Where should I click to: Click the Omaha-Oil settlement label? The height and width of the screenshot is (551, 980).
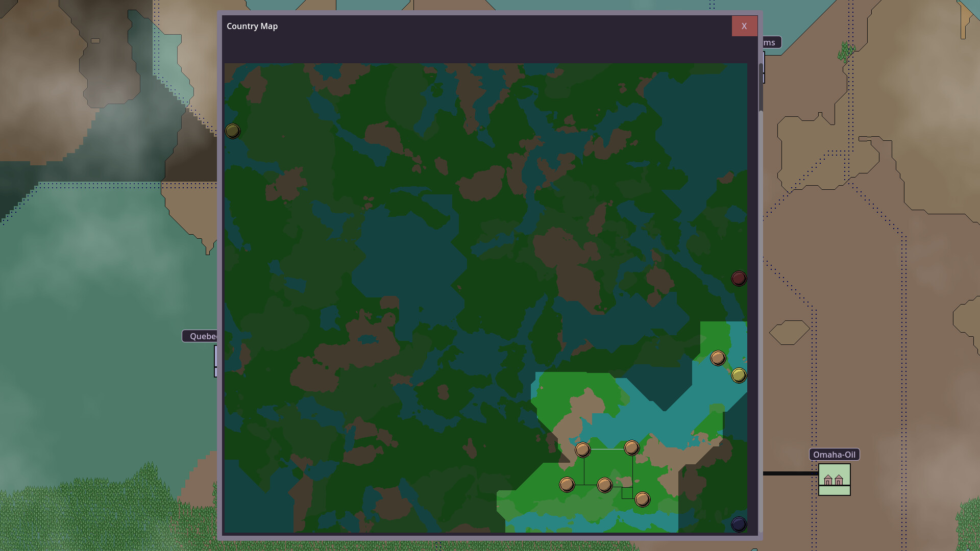[x=835, y=455]
